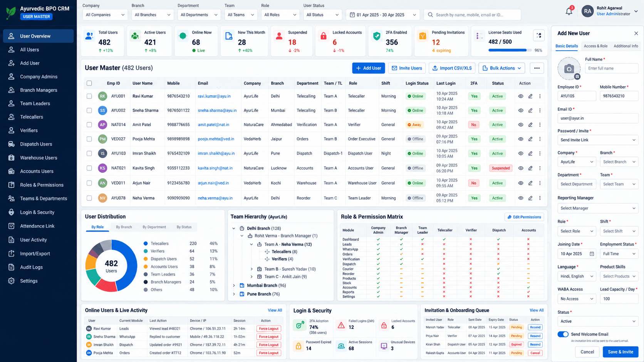Image resolution: width=644 pixels, height=362 pixels.
Task: View Pooja Mehta's details via eye icon
Action: coord(521,139)
